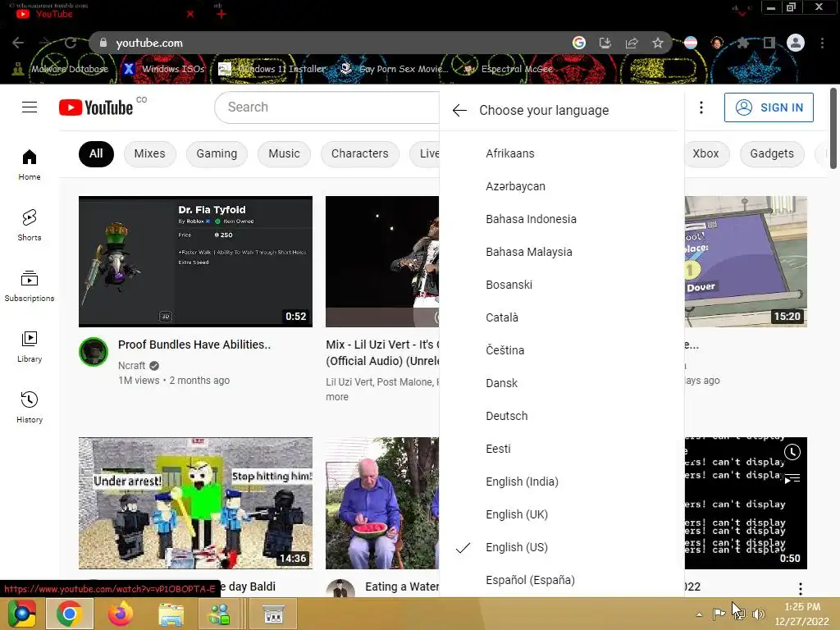This screenshot has height=630, width=840.
Task: Toggle the browser side panel icon
Action: [769, 43]
